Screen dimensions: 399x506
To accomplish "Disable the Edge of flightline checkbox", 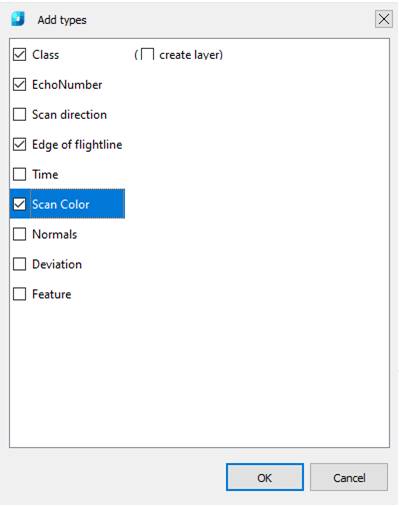I will click(19, 144).
